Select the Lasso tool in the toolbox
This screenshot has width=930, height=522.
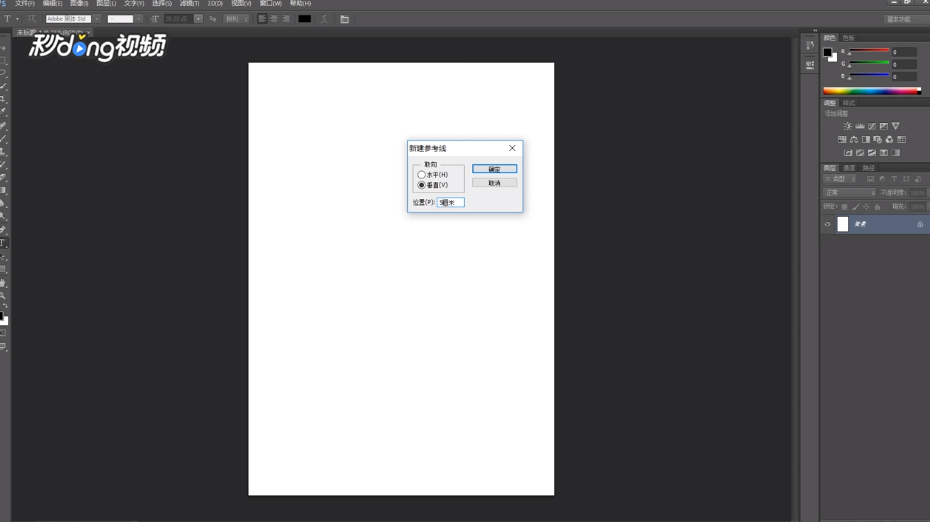coord(3,74)
